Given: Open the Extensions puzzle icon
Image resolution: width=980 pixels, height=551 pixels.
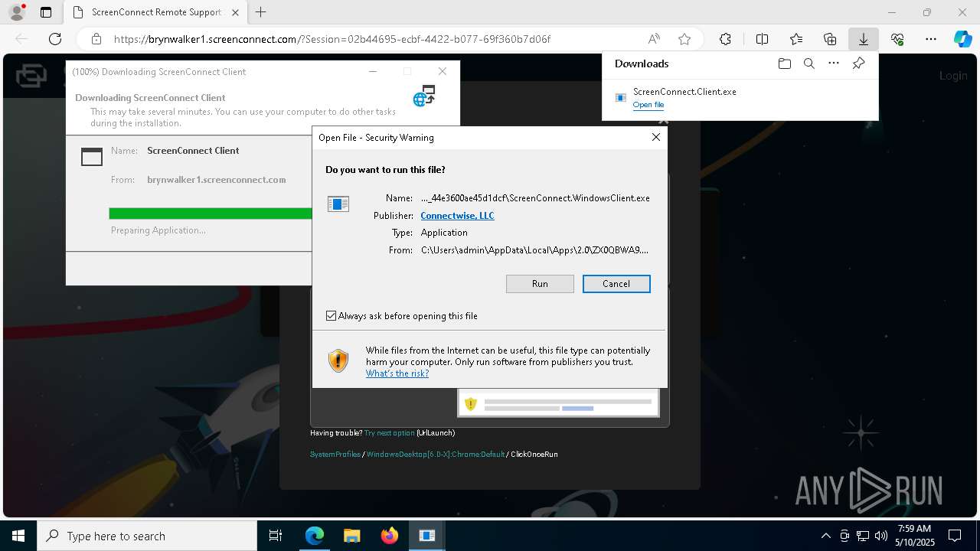Looking at the screenshot, I should tap(725, 39).
